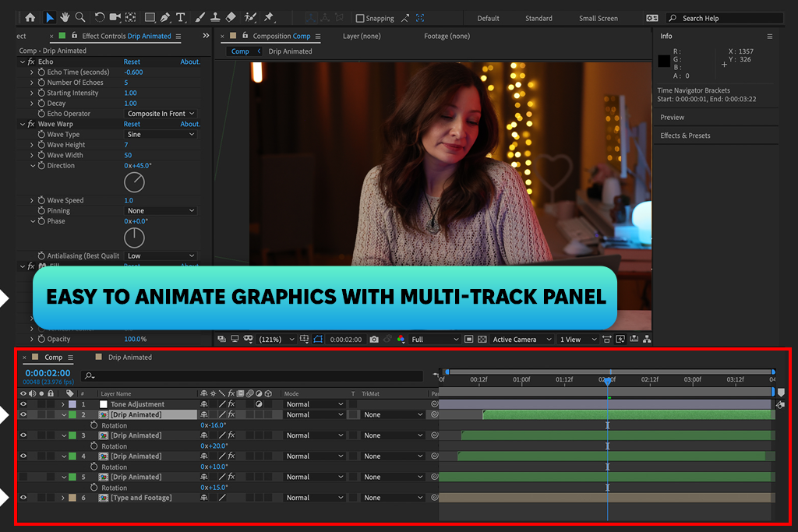The width and height of the screenshot is (798, 532).
Task: Select the Puppet Pin tool
Action: (269, 17)
